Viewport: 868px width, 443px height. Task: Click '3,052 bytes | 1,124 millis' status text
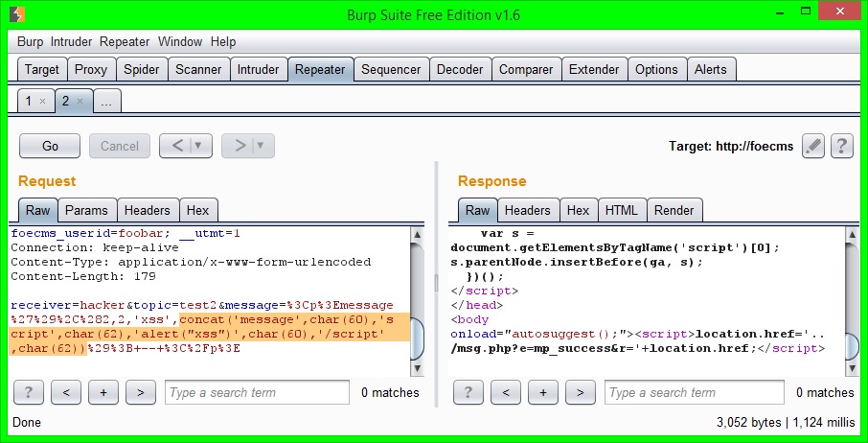(x=786, y=423)
